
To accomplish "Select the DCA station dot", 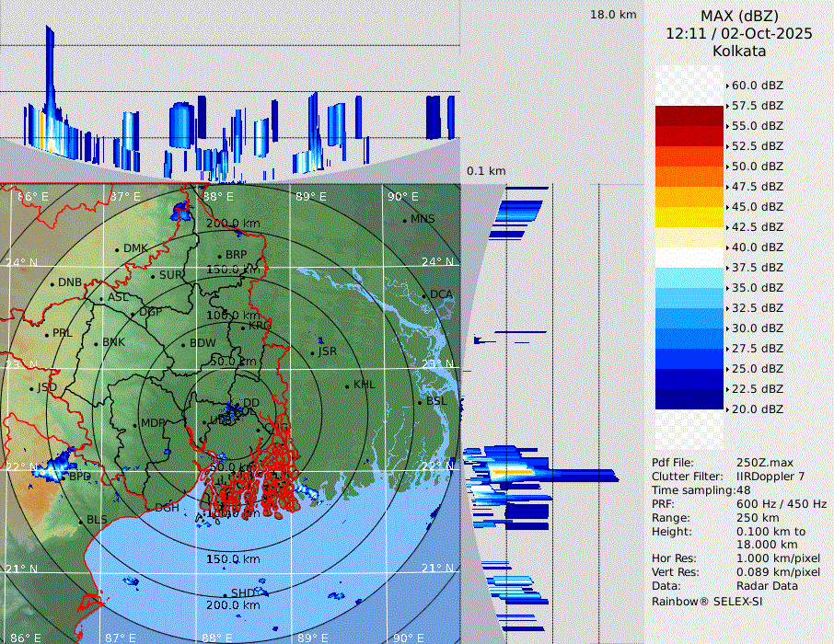I will click(426, 296).
